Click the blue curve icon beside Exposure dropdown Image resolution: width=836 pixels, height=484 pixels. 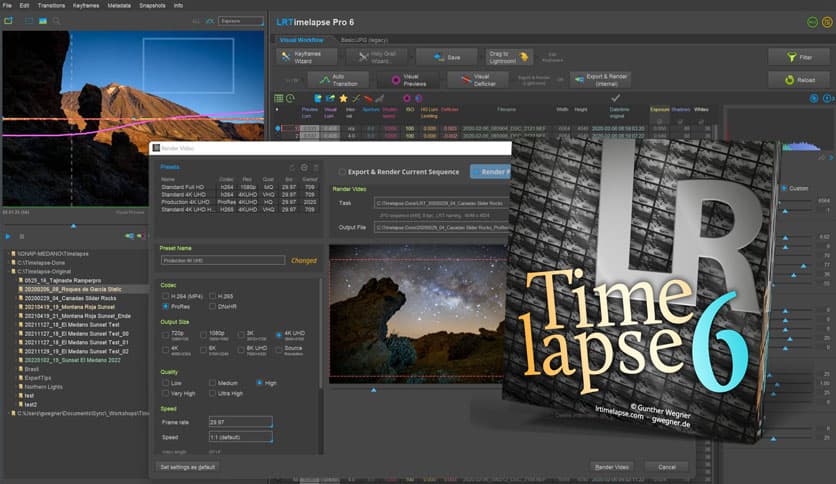pos(210,21)
